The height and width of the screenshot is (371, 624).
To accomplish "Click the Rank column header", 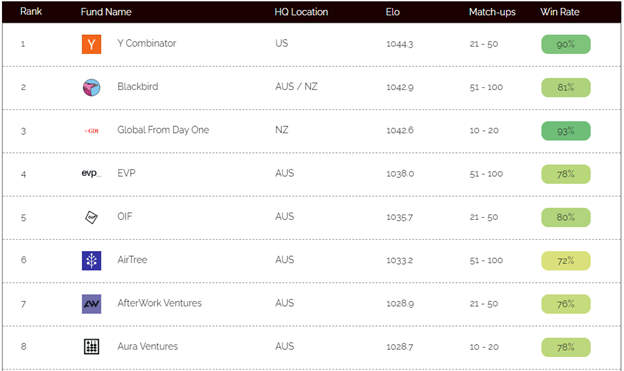I will (31, 12).
